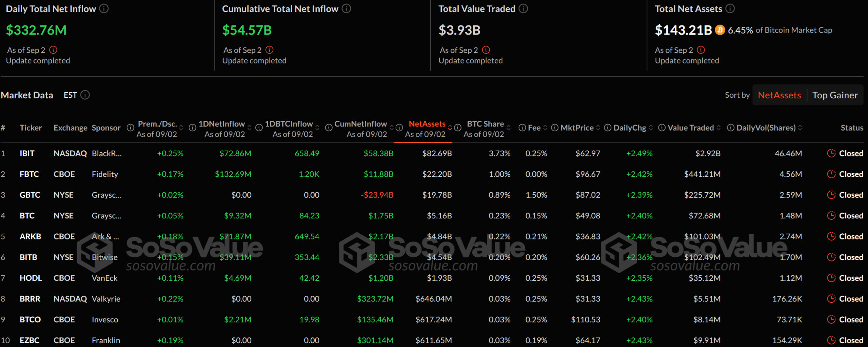Click info icon next to EST timezone

[85, 95]
